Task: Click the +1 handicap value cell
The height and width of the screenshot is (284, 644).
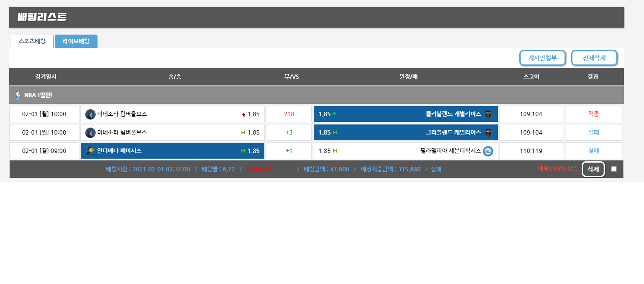Action: pyautogui.click(x=289, y=151)
